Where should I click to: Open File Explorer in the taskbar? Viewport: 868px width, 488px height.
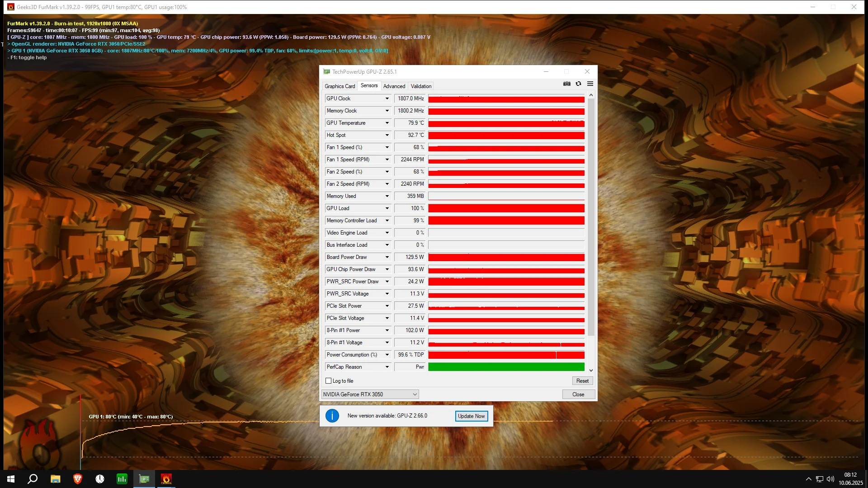pyautogui.click(x=56, y=479)
